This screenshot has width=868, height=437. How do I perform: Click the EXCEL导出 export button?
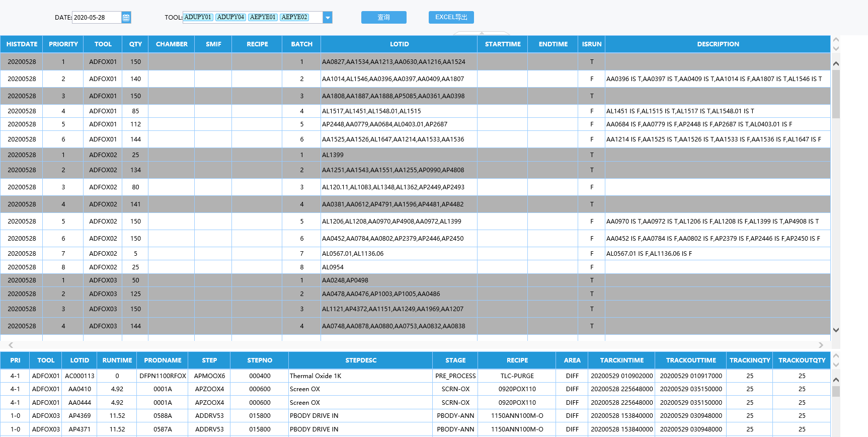click(x=451, y=18)
